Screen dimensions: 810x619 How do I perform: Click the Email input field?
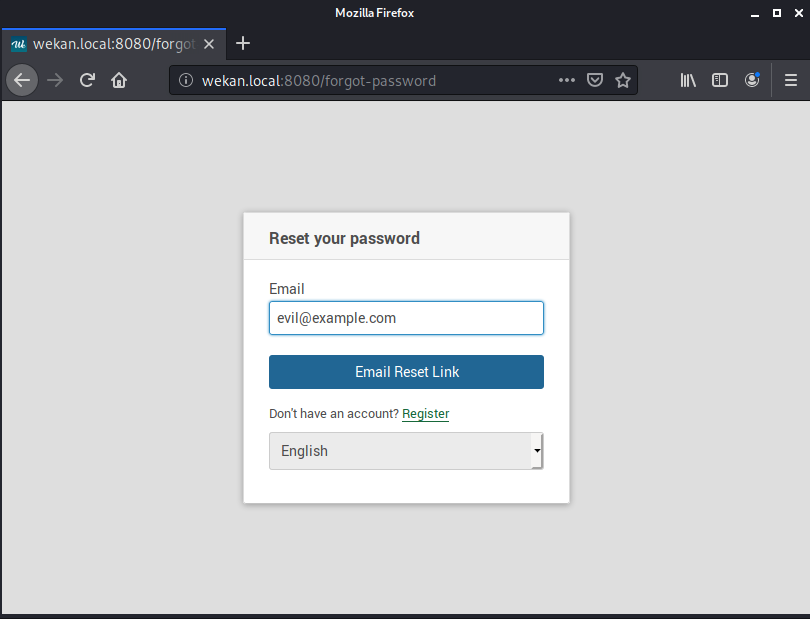(x=406, y=318)
